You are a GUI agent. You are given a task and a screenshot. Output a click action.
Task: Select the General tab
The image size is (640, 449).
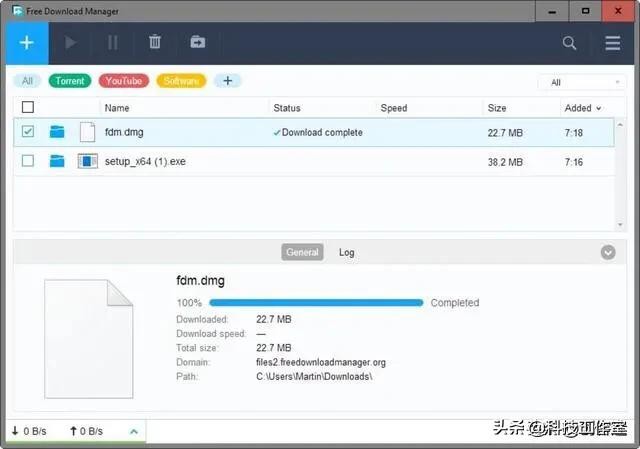click(302, 252)
